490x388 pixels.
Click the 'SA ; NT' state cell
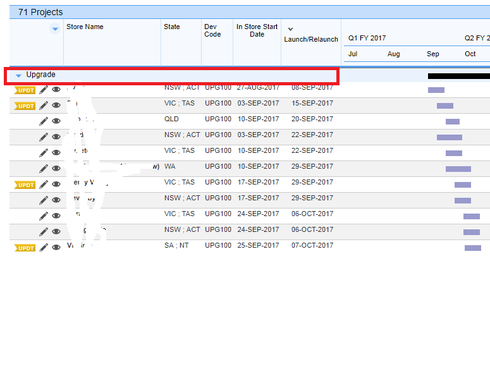pos(176,245)
